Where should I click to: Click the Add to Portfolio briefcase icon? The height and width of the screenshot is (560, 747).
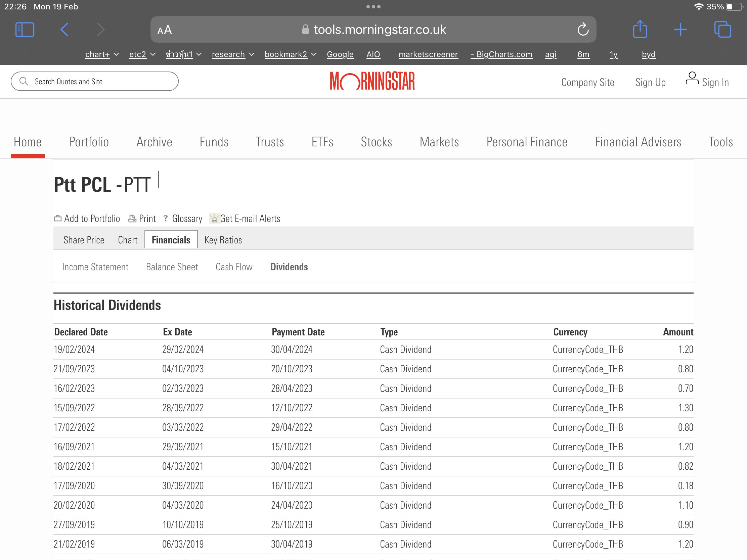[x=58, y=219]
